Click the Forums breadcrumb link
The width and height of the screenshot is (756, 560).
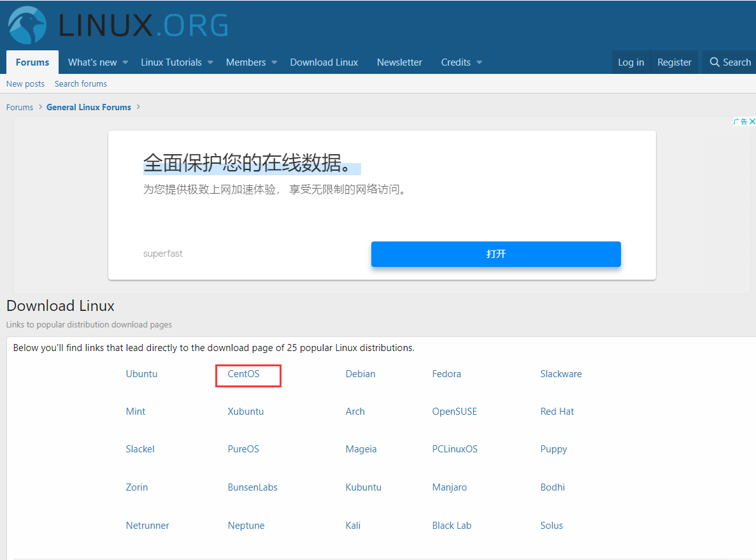click(20, 107)
